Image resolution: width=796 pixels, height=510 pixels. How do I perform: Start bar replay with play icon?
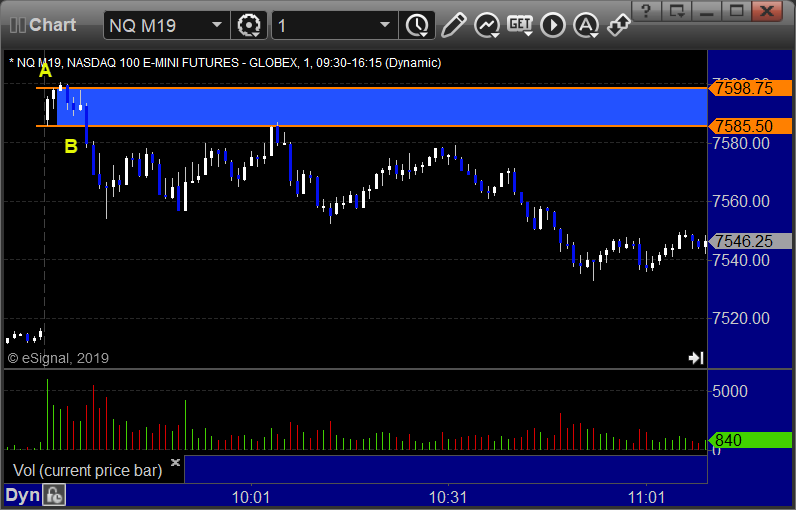pos(553,25)
